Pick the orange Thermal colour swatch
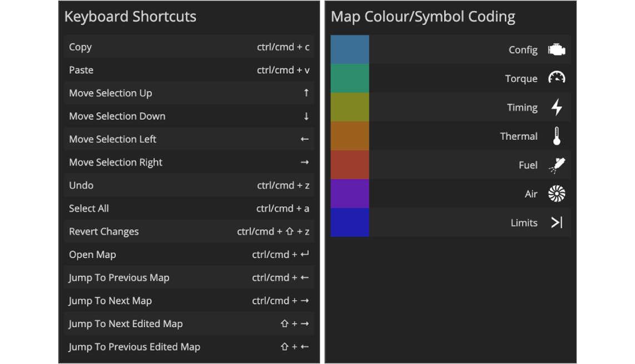The height and width of the screenshot is (364, 635). click(350, 136)
